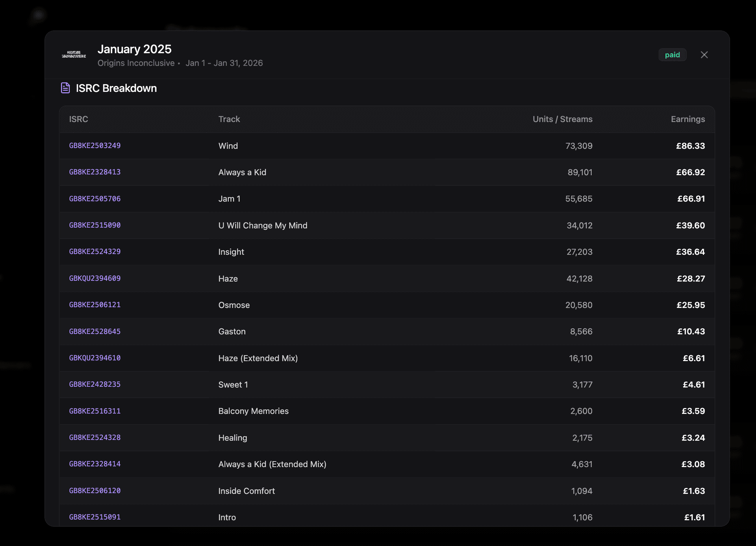Open ISRC code GB8KE2516311
Screen dimensions: 756x546
tap(95, 411)
